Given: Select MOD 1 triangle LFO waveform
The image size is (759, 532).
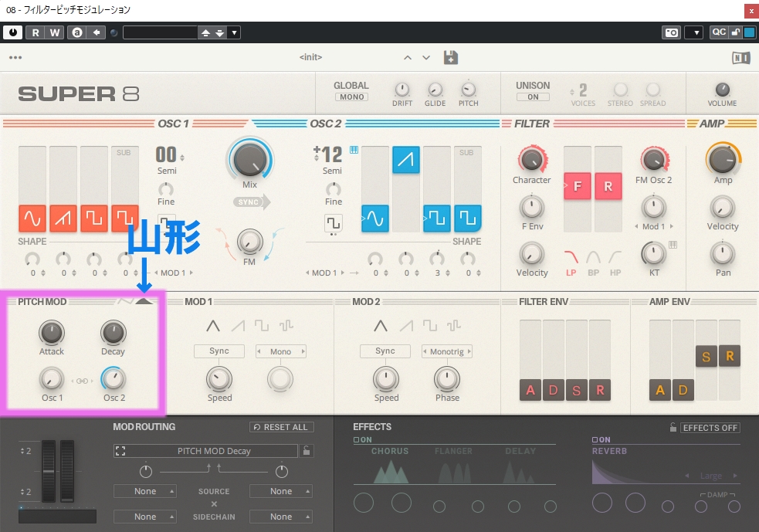Looking at the screenshot, I should click(212, 326).
